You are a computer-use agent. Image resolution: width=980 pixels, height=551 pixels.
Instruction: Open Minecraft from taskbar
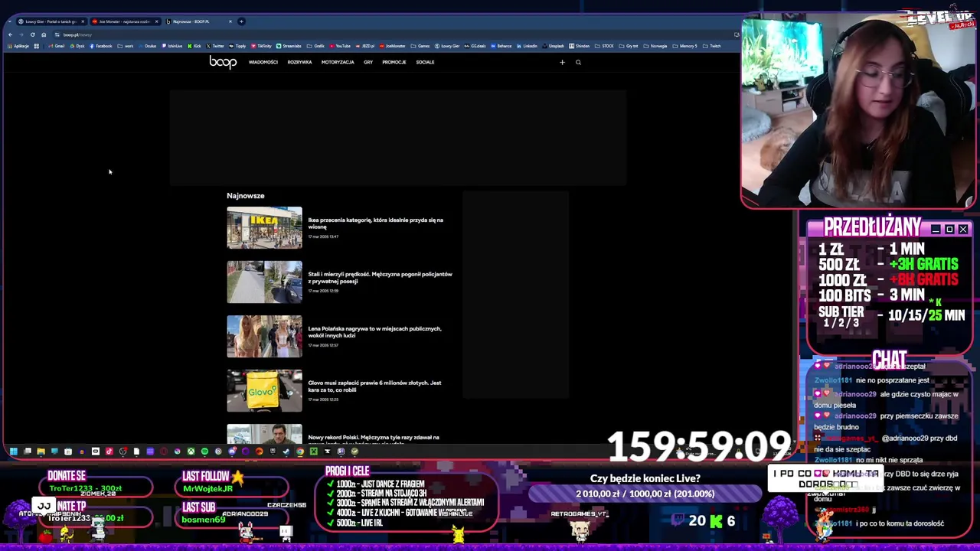click(314, 452)
